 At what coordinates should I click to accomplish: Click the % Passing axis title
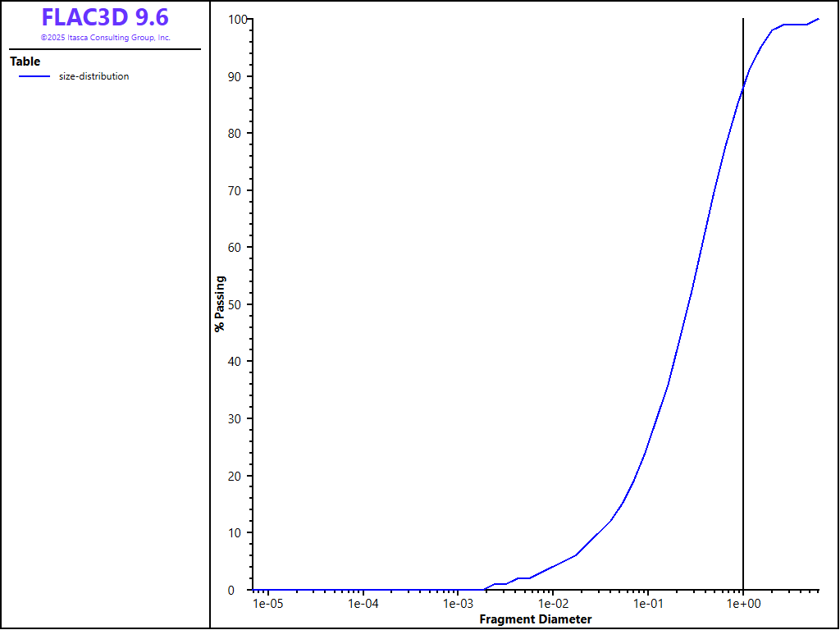pyautogui.click(x=220, y=304)
